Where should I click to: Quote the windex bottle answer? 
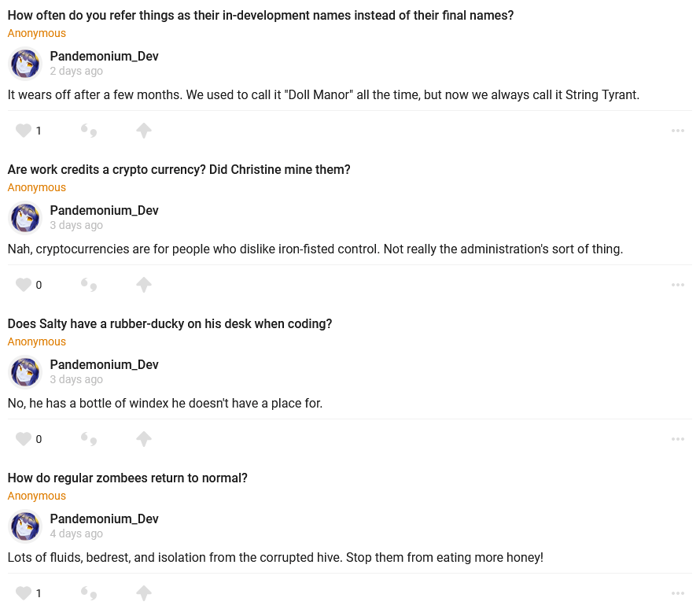pos(89,439)
